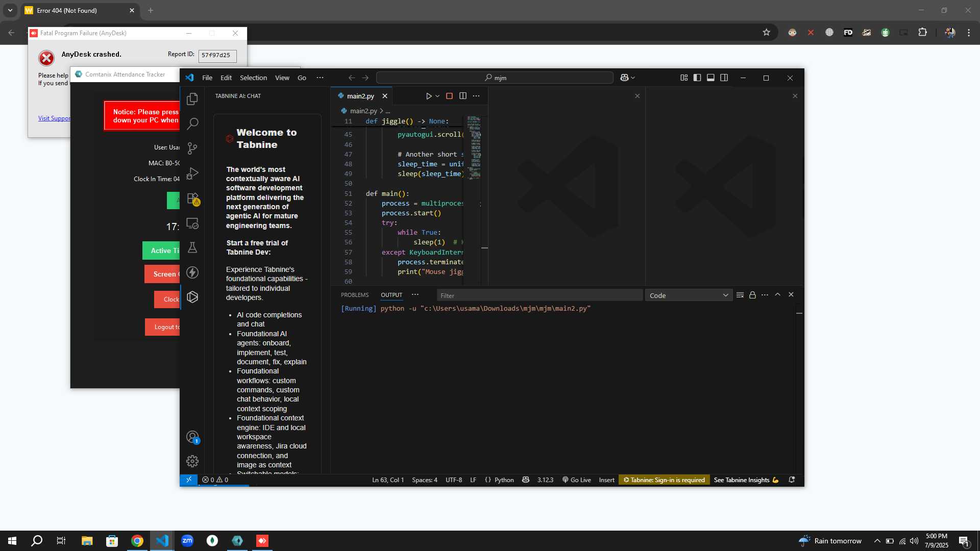Open the File menu
The width and height of the screenshot is (980, 551).
(x=207, y=78)
